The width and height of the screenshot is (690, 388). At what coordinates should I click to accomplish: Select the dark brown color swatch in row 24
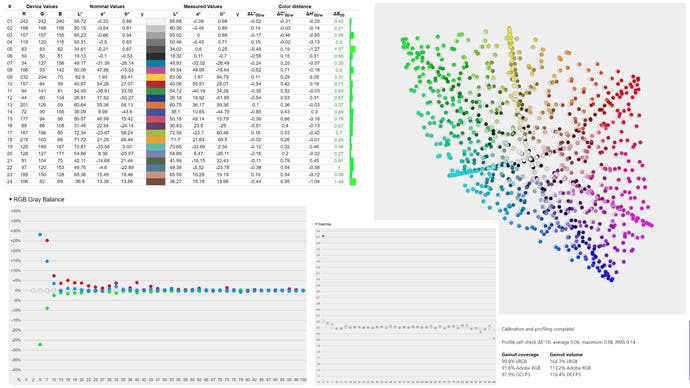[x=155, y=181]
